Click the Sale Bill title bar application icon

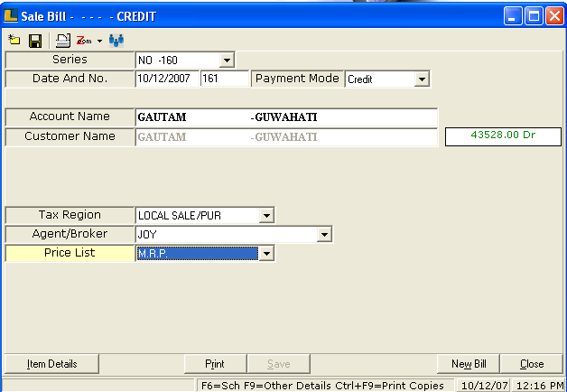click(x=11, y=15)
